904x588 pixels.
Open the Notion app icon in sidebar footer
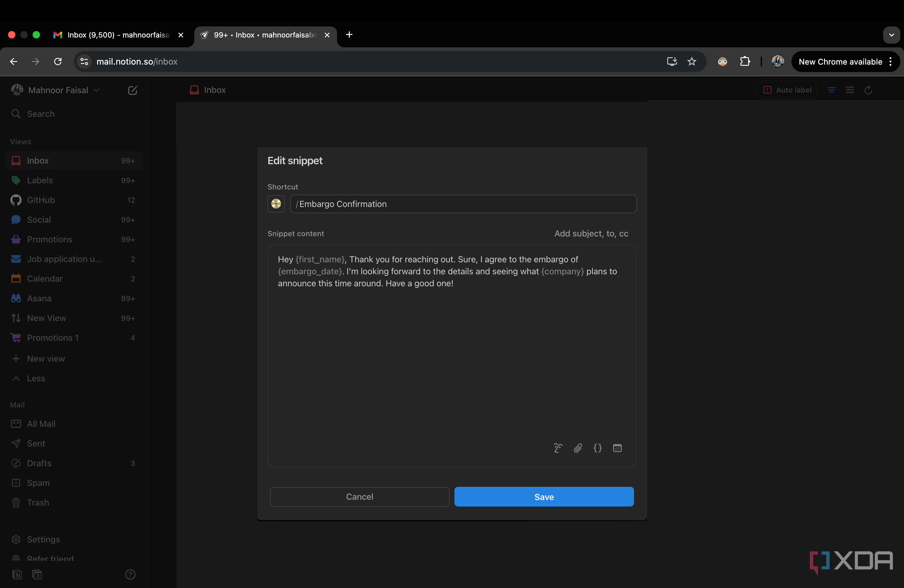(17, 574)
